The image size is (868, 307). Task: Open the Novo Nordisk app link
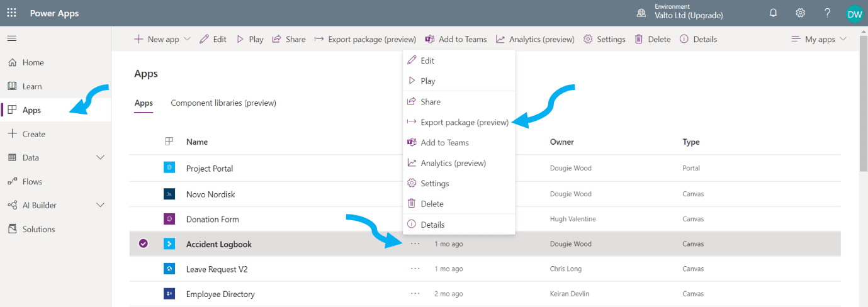click(211, 194)
